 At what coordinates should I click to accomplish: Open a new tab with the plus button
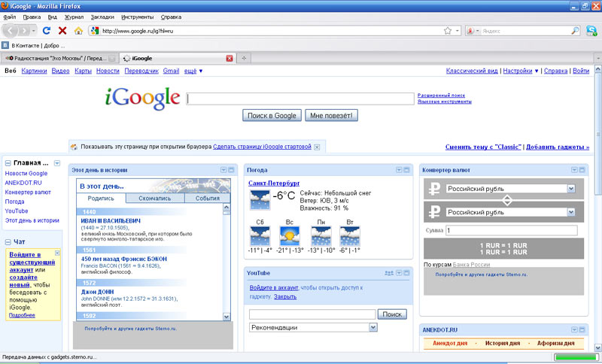coord(244,59)
